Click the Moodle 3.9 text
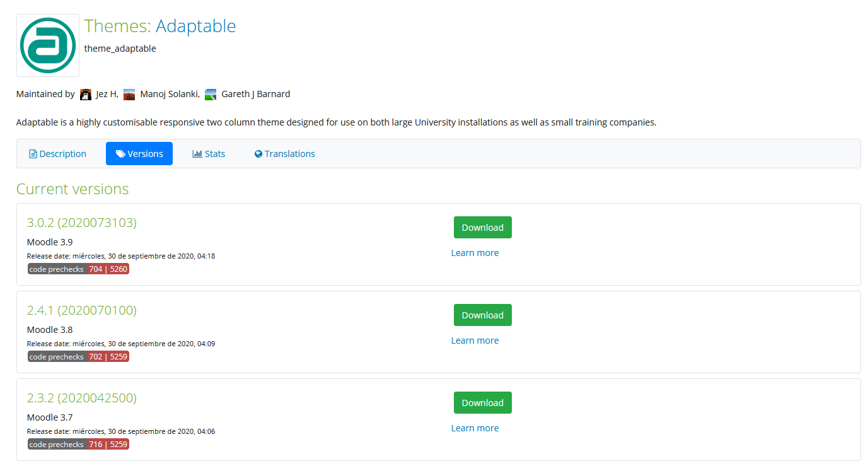 pyautogui.click(x=50, y=242)
